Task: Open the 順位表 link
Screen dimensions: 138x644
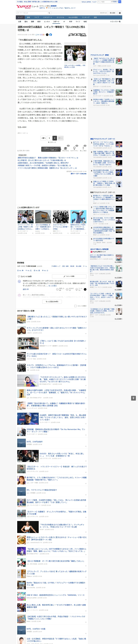Action: pyautogui.click(x=72, y=266)
